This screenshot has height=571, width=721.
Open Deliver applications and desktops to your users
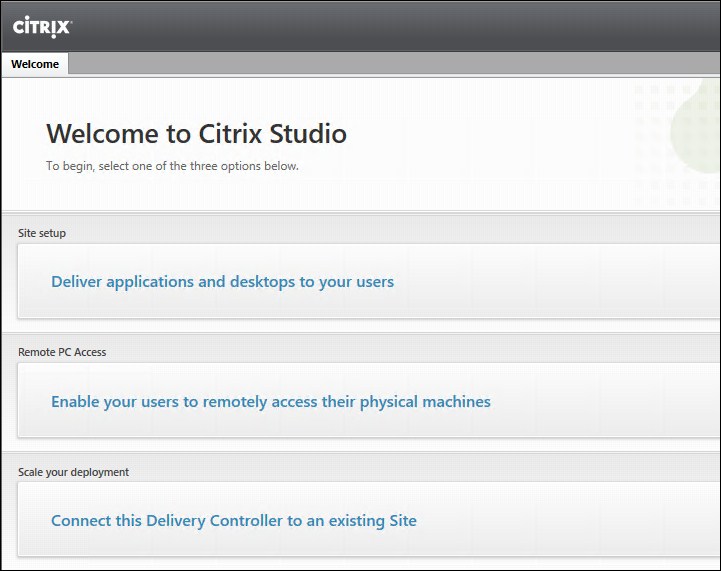point(222,282)
